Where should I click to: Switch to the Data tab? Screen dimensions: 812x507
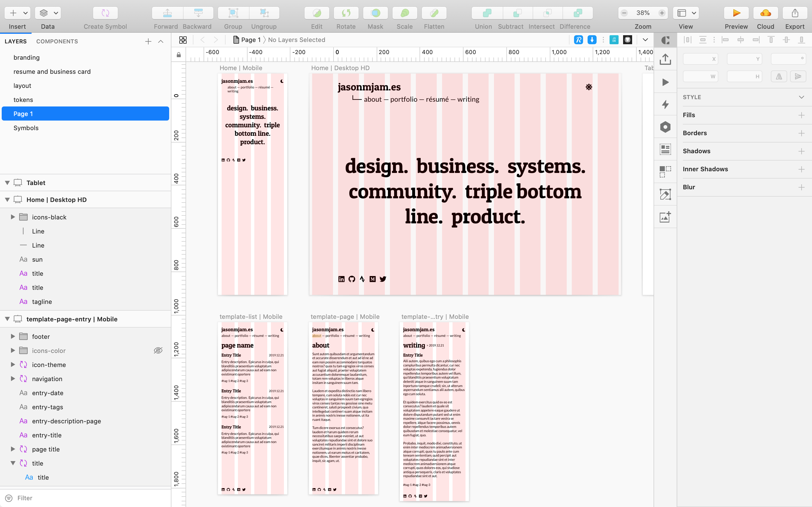(x=48, y=26)
